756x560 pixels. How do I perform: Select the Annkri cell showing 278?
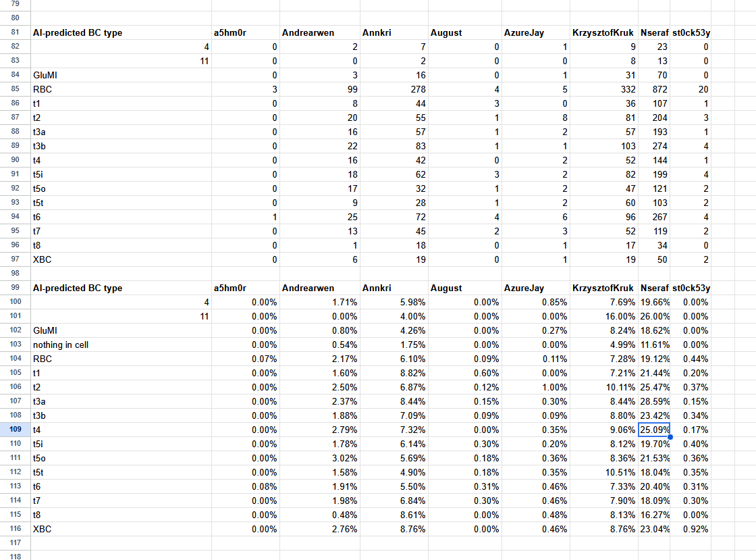click(394, 89)
